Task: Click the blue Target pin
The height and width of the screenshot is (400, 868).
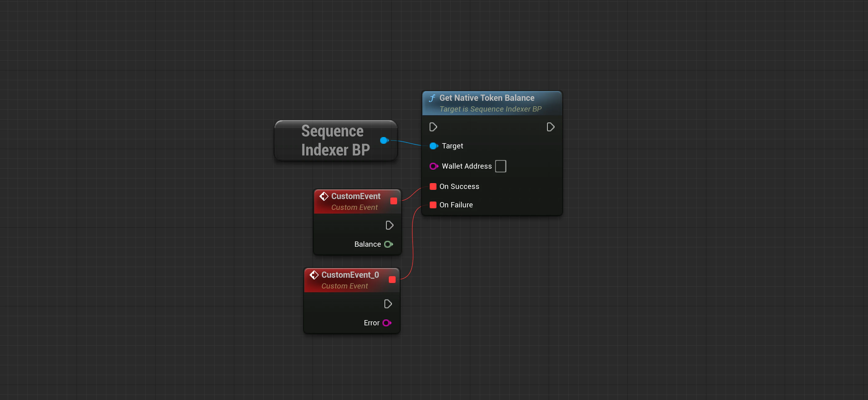Action: tap(433, 146)
